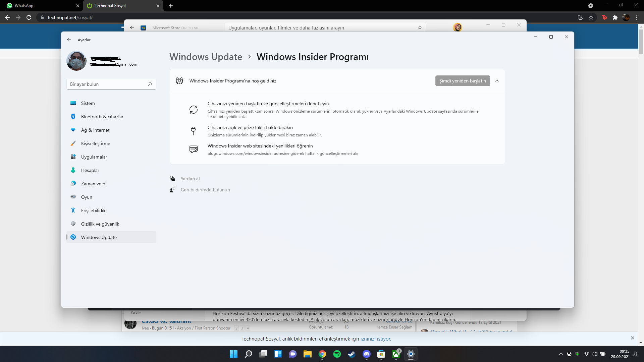Open Gizlilik ve güvenlik shield icon
Image resolution: width=644 pixels, height=362 pixels.
73,224
